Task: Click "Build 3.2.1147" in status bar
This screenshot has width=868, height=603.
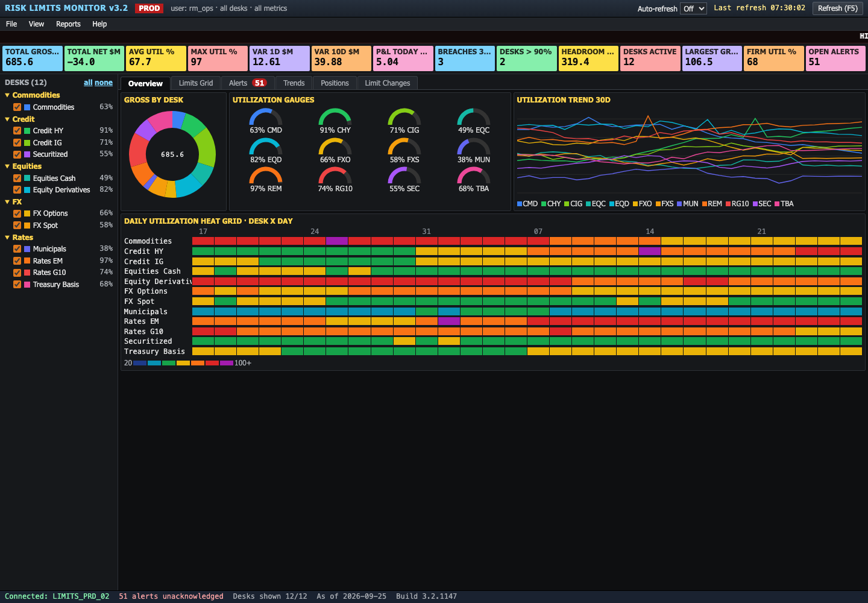Action: tap(426, 596)
